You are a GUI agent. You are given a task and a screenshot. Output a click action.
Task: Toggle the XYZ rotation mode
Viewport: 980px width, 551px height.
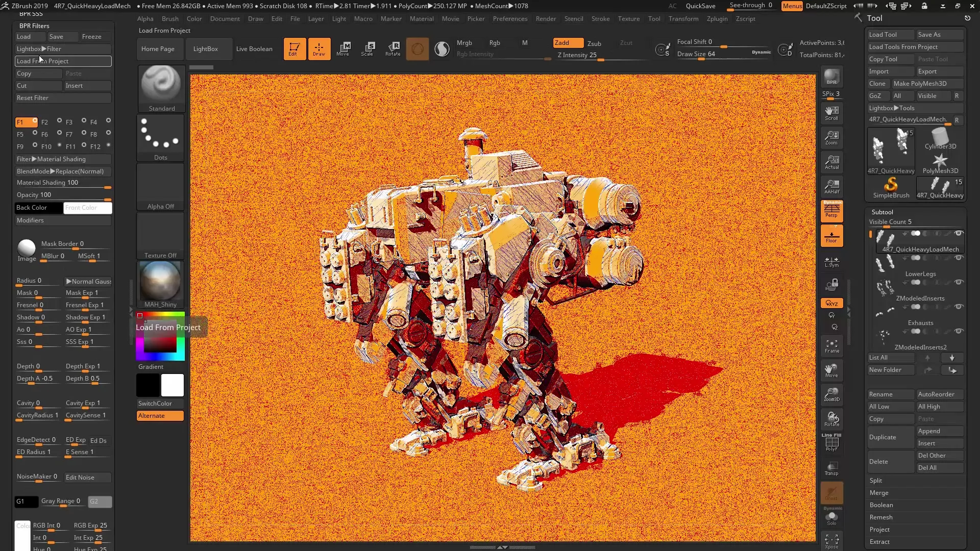(831, 303)
